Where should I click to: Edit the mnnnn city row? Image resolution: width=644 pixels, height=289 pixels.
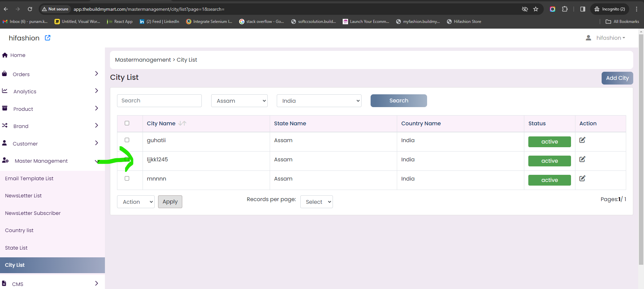(x=582, y=178)
